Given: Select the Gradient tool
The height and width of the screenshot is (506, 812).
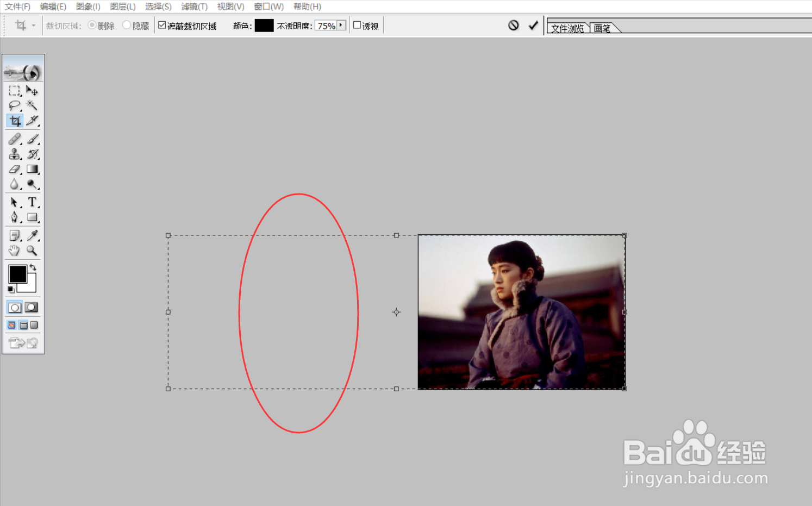Looking at the screenshot, I should [x=32, y=169].
